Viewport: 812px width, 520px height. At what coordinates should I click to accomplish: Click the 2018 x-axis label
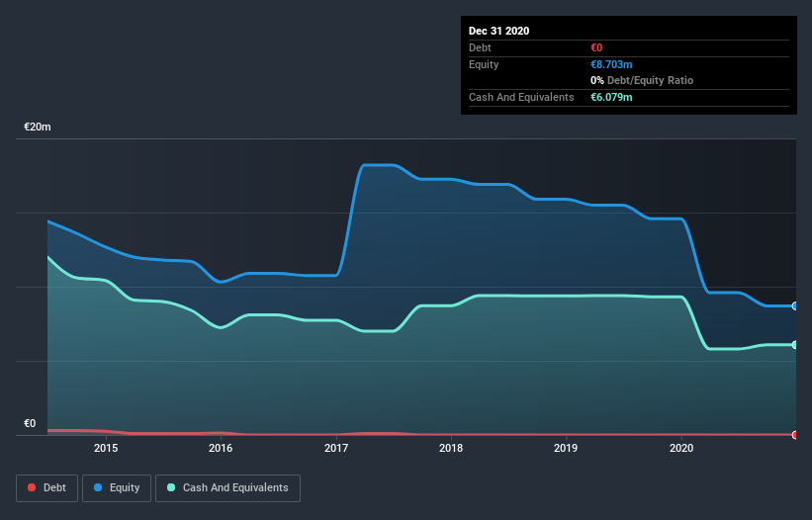point(451,448)
